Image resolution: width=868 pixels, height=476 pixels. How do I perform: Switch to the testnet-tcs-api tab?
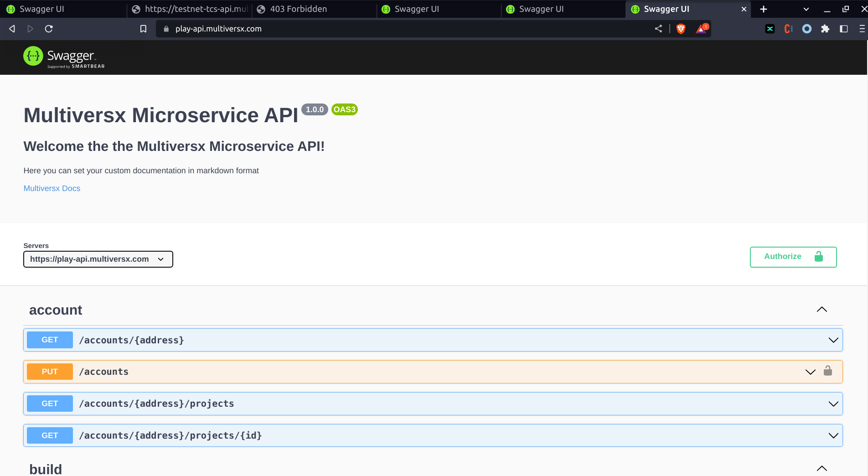[189, 9]
